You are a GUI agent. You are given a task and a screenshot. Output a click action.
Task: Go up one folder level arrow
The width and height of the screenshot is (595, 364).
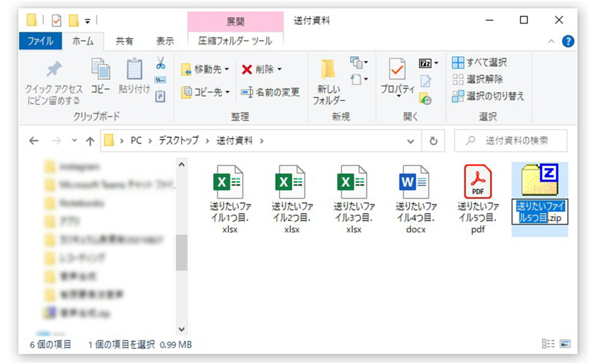point(90,141)
